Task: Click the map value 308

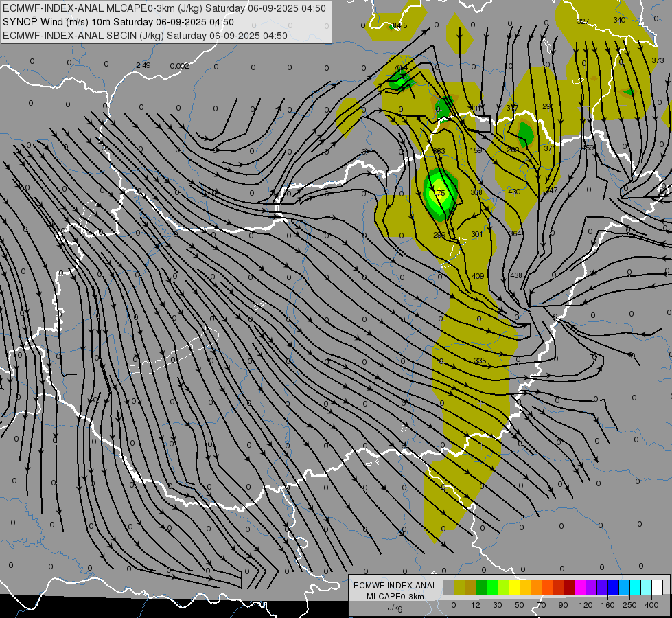Action: [x=476, y=192]
